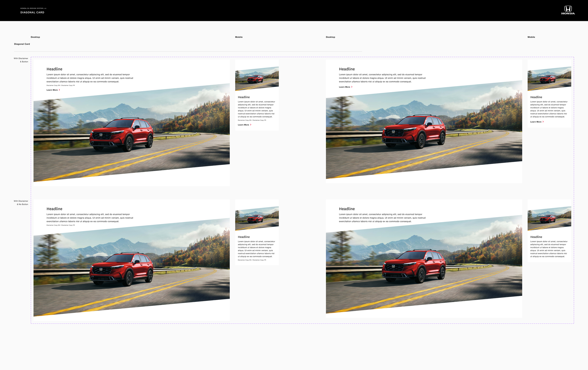
Task: Select the 'With Disclaimer & Button' row label
Action: pos(21,60)
